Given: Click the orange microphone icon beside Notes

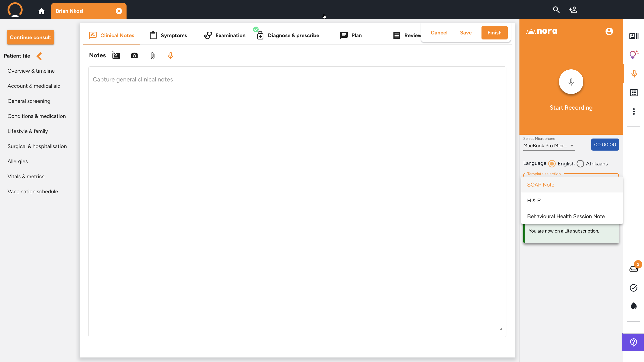Looking at the screenshot, I should tap(171, 56).
